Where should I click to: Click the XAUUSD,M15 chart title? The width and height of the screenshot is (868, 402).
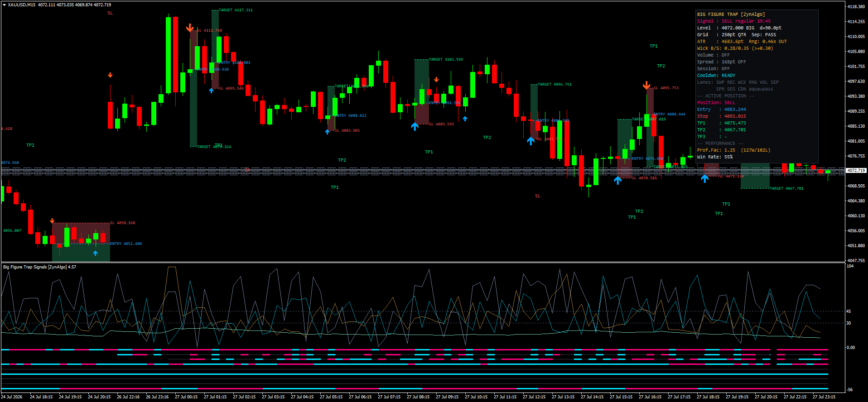pyautogui.click(x=21, y=5)
